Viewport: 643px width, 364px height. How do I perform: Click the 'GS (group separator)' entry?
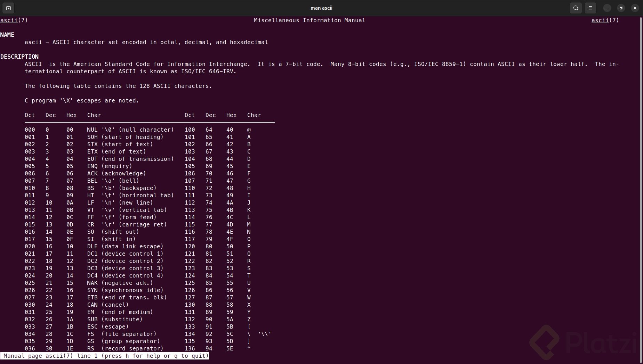point(123,341)
